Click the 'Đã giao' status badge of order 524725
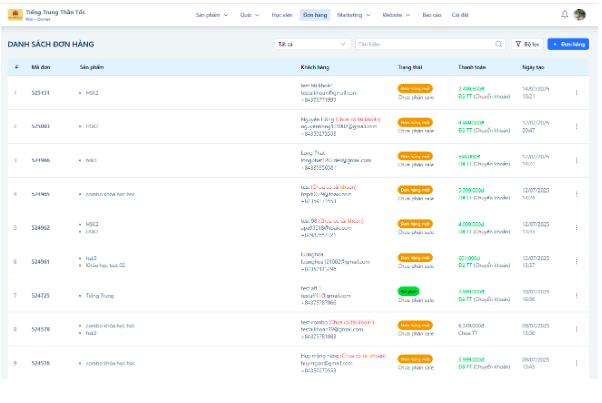Viewport: 602px width, 403px height. click(x=408, y=291)
